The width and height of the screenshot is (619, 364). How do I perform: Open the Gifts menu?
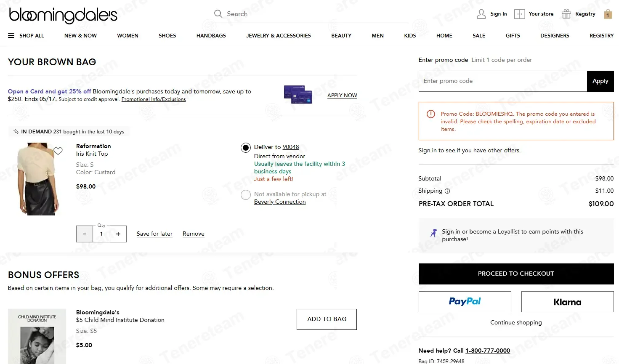(x=513, y=36)
